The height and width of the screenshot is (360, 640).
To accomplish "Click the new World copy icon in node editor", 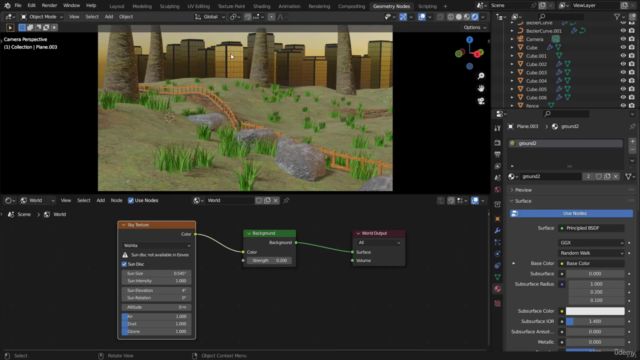I will coord(267,200).
